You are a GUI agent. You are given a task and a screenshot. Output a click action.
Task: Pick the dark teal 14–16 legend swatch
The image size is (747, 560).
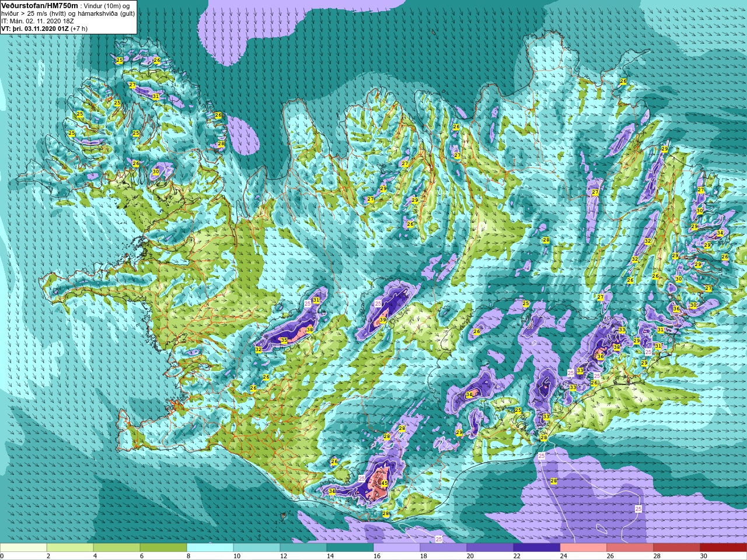point(350,548)
